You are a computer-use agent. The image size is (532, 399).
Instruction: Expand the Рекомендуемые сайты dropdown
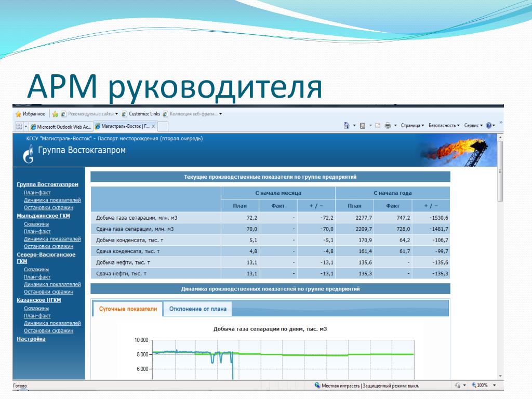[x=116, y=114]
